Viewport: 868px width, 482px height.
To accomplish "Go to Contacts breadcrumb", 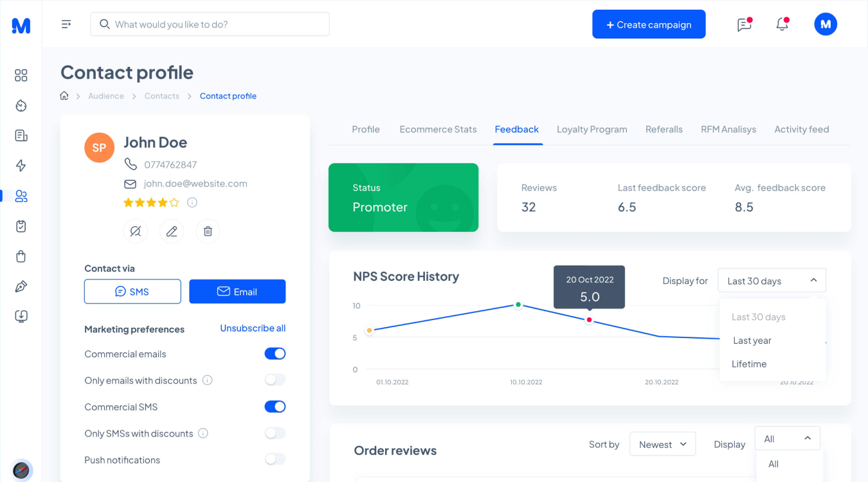I will click(162, 96).
